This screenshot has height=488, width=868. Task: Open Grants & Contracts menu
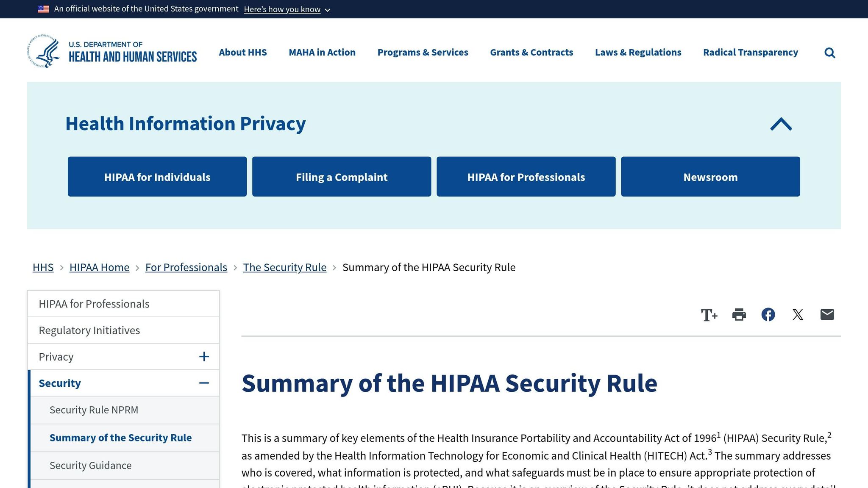[531, 52]
